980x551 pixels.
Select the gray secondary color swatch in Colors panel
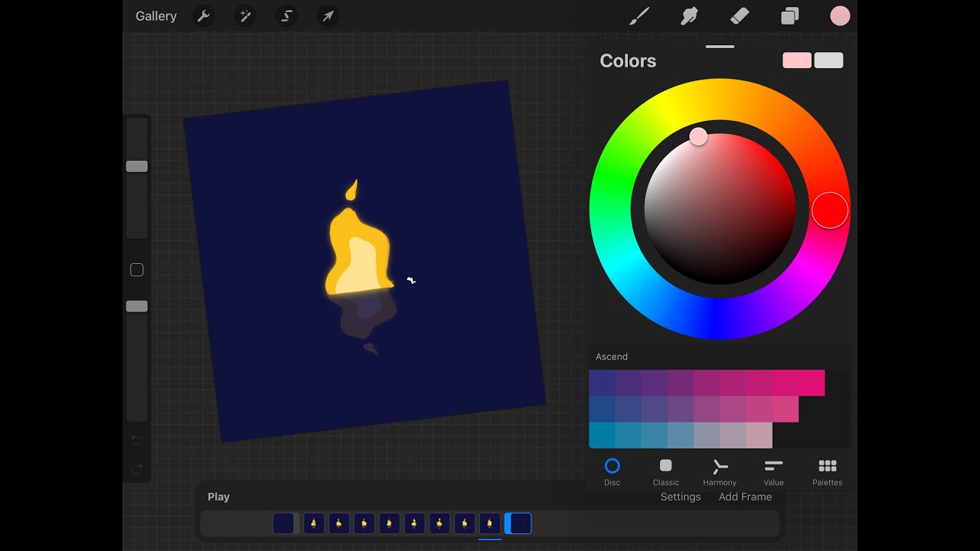pos(829,60)
